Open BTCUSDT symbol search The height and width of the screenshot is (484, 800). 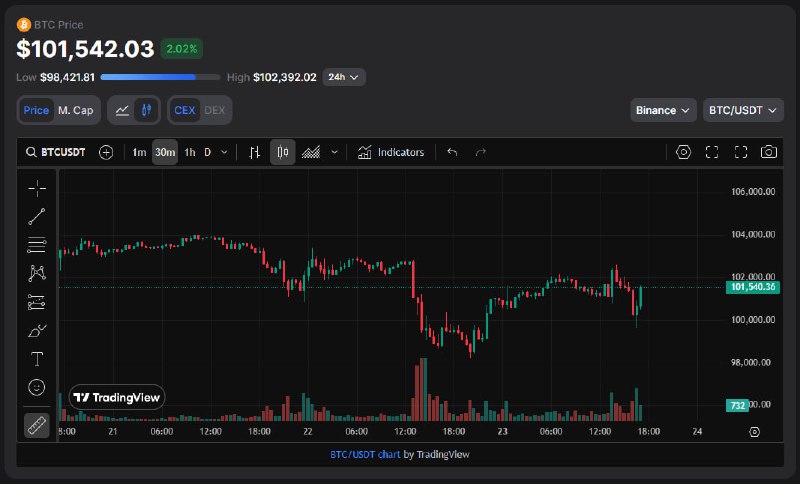click(x=56, y=152)
